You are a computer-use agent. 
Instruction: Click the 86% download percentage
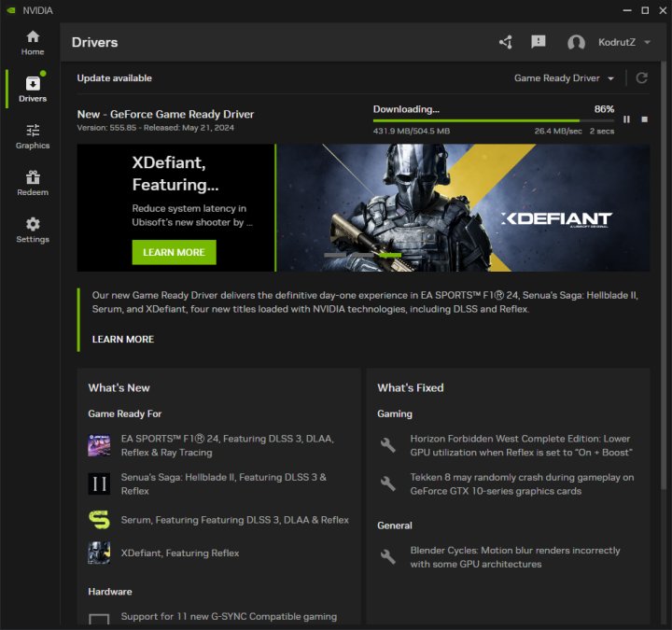(x=604, y=109)
